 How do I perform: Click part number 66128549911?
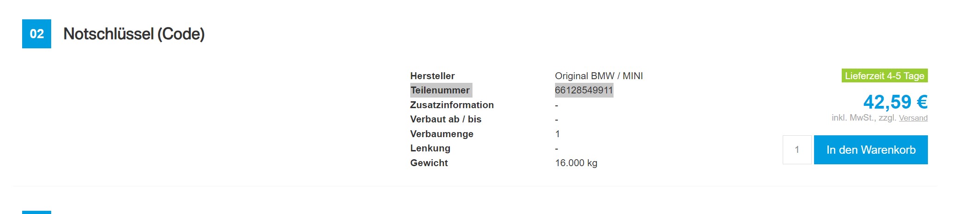click(584, 90)
